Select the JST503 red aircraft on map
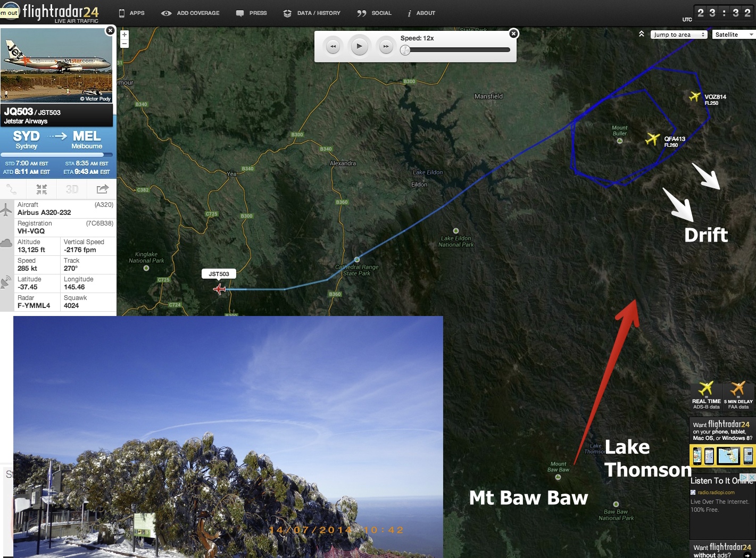Image resolution: width=756 pixels, height=558 pixels. click(220, 289)
